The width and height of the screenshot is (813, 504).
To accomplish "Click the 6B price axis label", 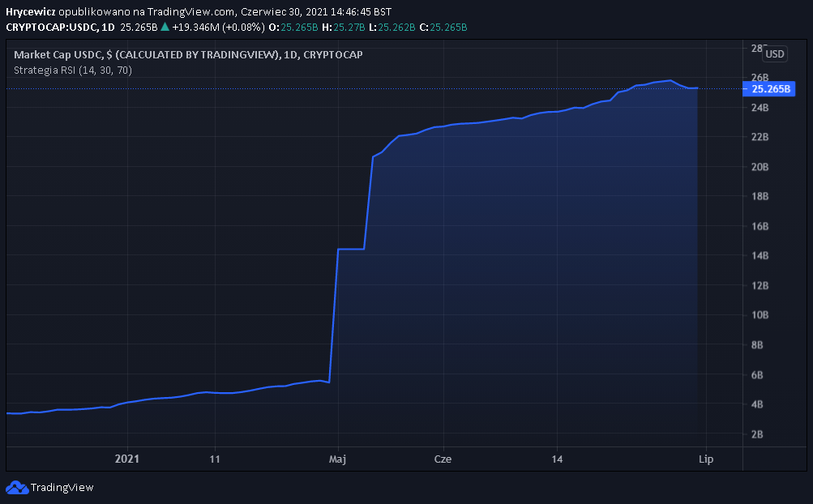I will point(757,375).
